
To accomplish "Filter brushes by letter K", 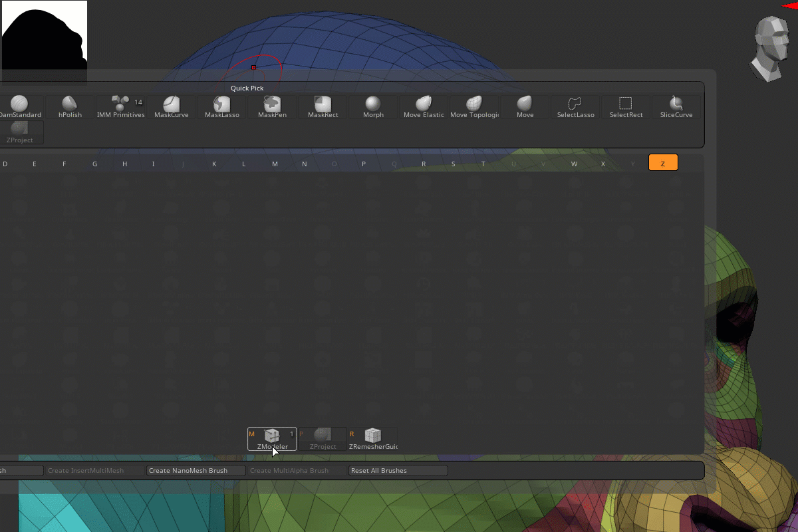I will coord(214,164).
